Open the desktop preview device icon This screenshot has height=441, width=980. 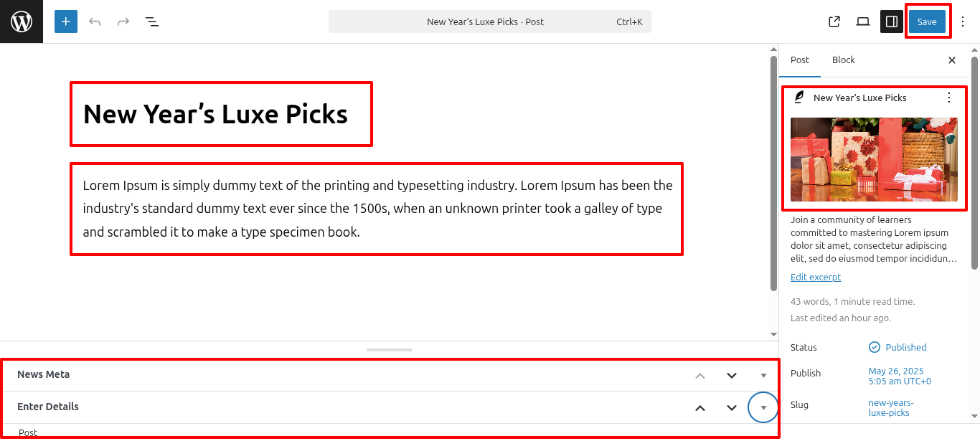click(x=863, y=22)
